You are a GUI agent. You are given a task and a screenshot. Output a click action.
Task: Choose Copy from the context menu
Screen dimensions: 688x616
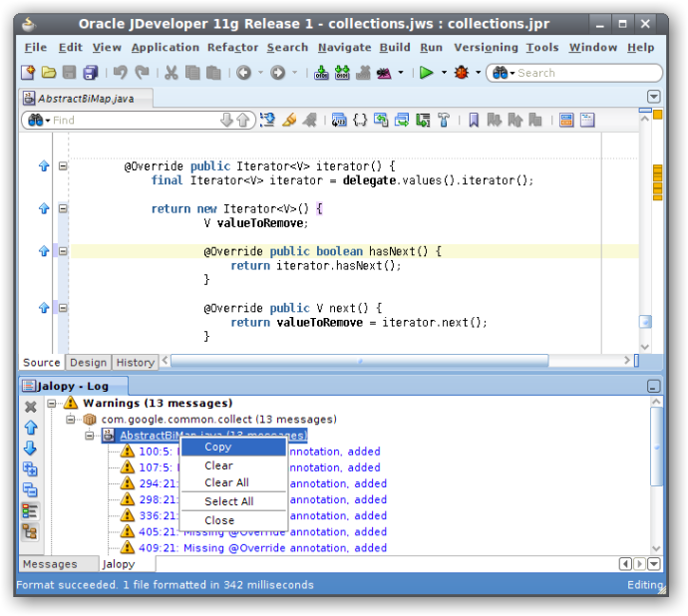click(x=233, y=448)
